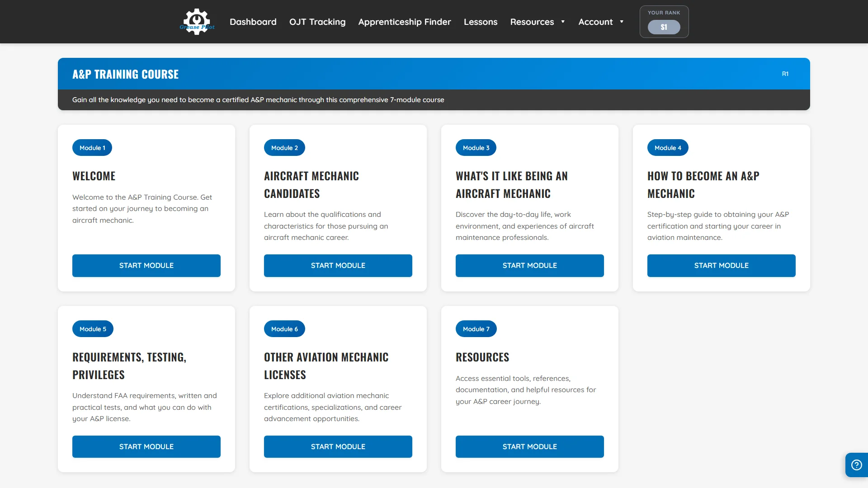Expand the Resources dropdown menu
This screenshot has height=488, width=868.
538,22
